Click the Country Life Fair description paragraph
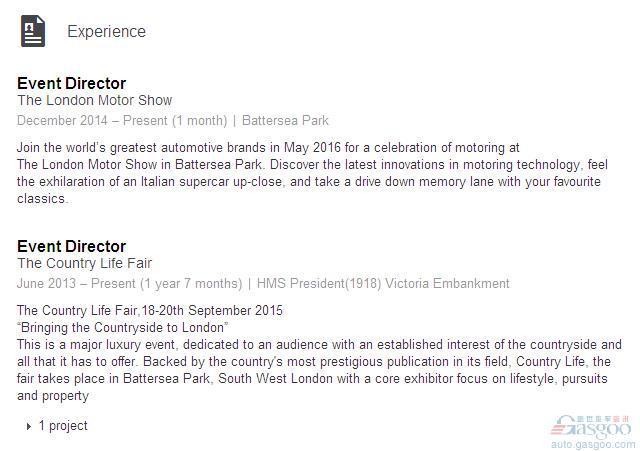 pos(319,370)
